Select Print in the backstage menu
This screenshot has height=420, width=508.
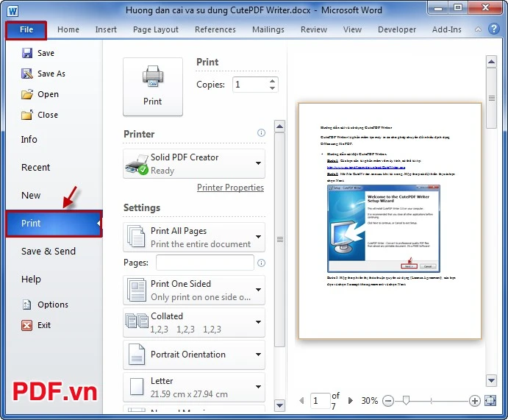[54, 224]
